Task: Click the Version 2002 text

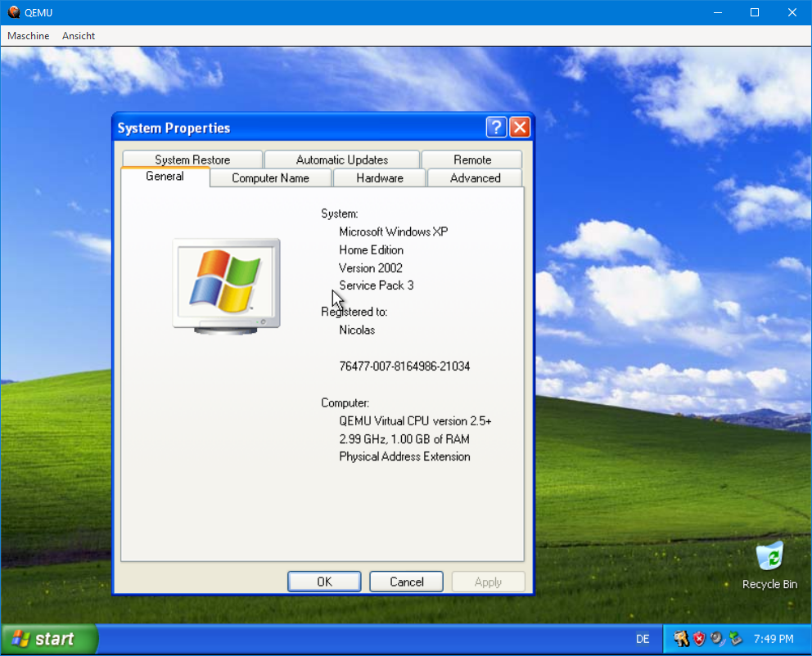Action: click(370, 268)
